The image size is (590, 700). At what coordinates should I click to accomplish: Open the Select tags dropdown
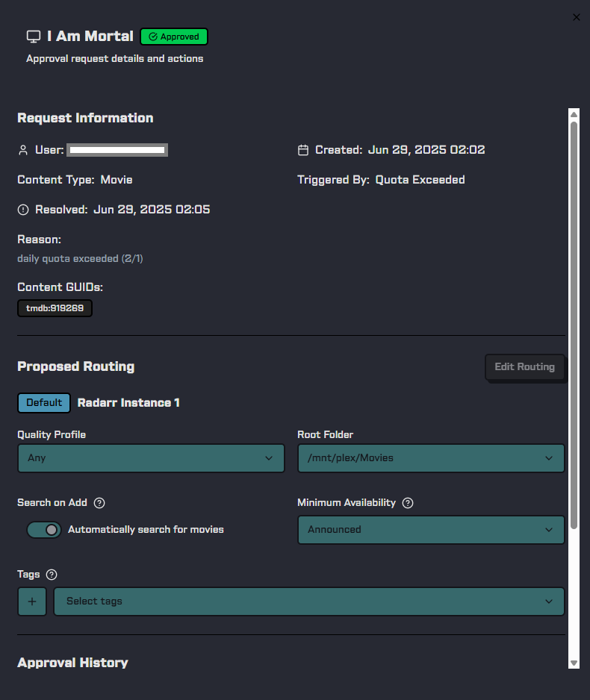(309, 601)
